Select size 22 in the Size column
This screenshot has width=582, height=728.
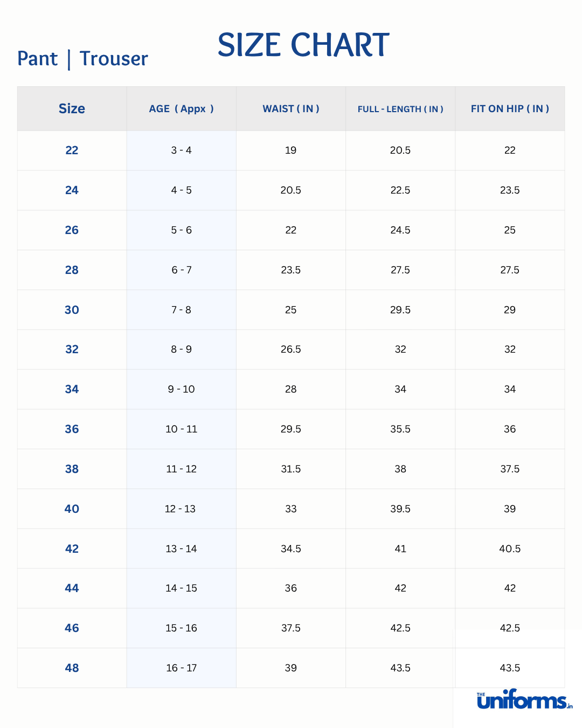(x=72, y=150)
